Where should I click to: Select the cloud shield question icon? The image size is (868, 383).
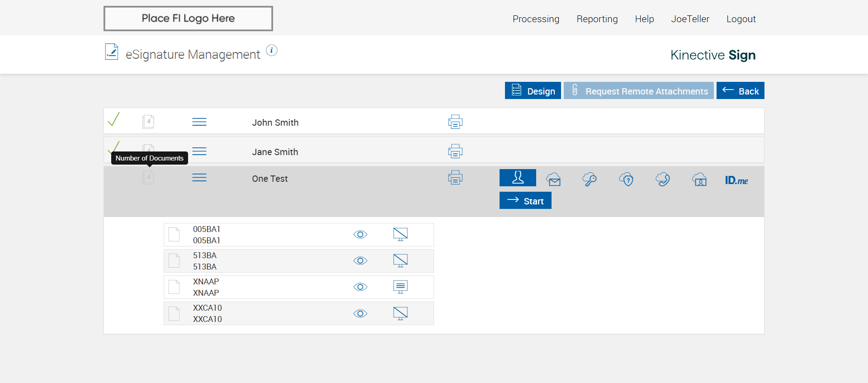point(626,180)
